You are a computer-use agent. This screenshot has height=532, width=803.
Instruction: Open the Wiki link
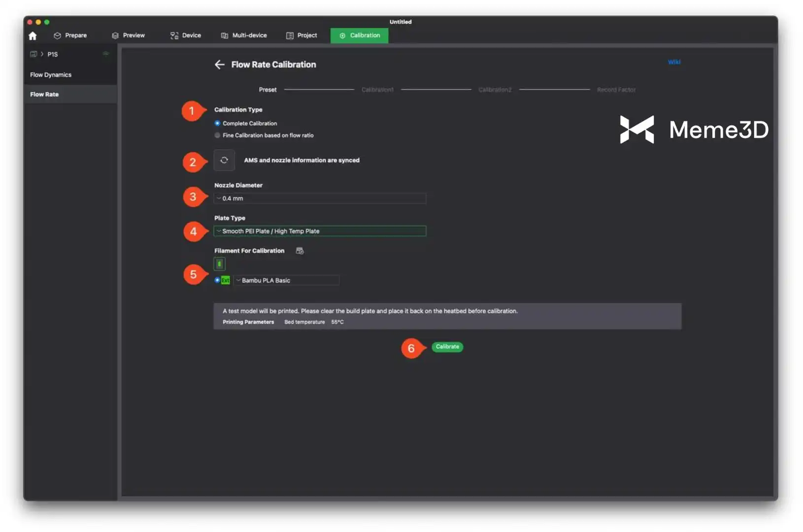(674, 62)
